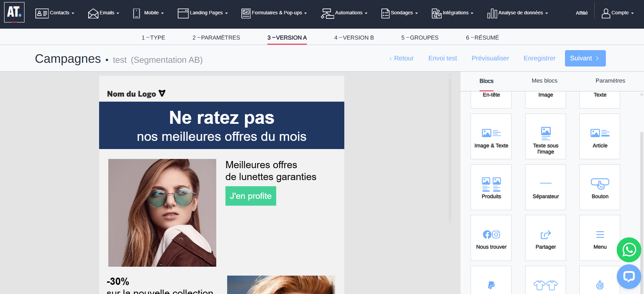Switch to the Mes blocs tab
This screenshot has height=294, width=644.
(x=545, y=81)
